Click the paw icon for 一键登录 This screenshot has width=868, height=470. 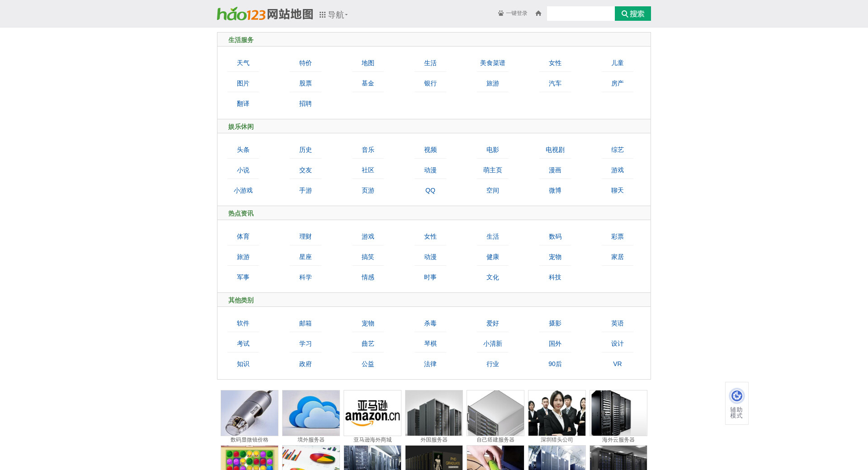(501, 14)
